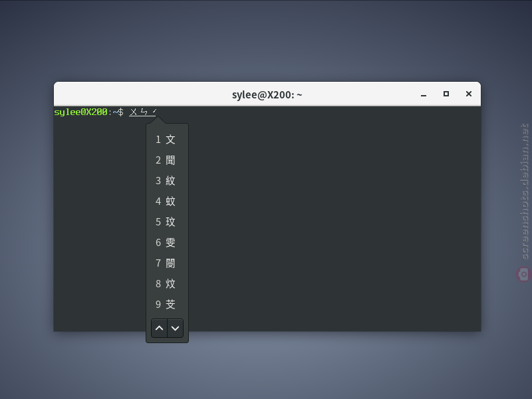Go to previous candidate page with up chevron
This screenshot has height=399, width=532.
coord(159,328)
